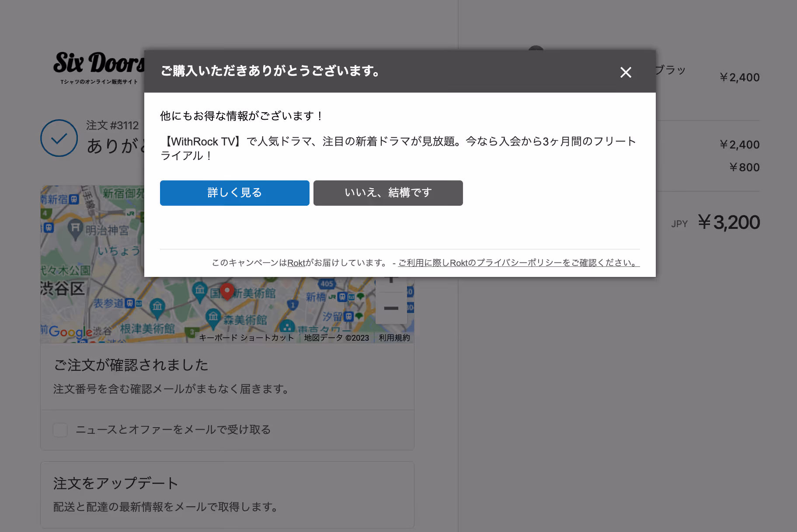Viewport: 797px width, 532px height.
Task: Click the 根津美術館 label on the map
Action: [147, 328]
